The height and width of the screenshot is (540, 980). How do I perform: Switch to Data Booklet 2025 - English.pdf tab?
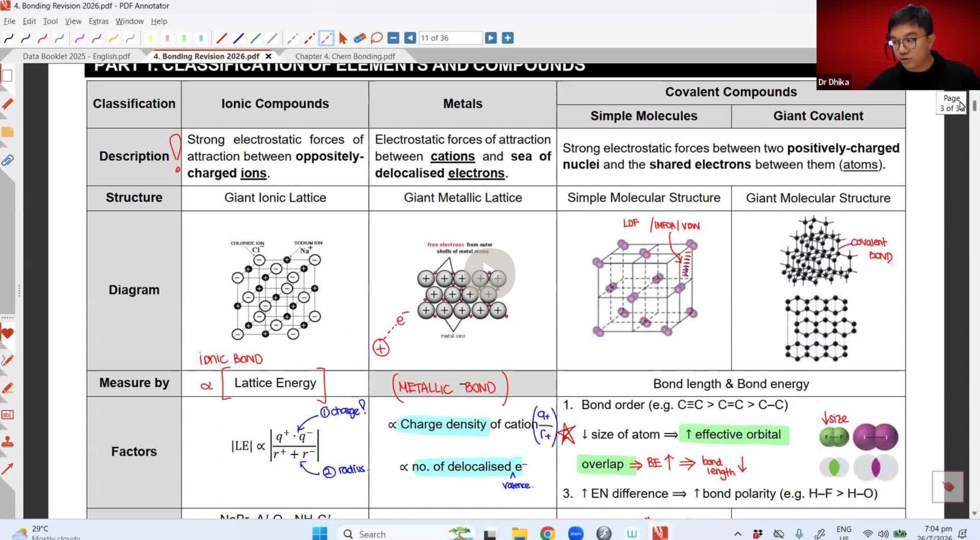point(76,56)
